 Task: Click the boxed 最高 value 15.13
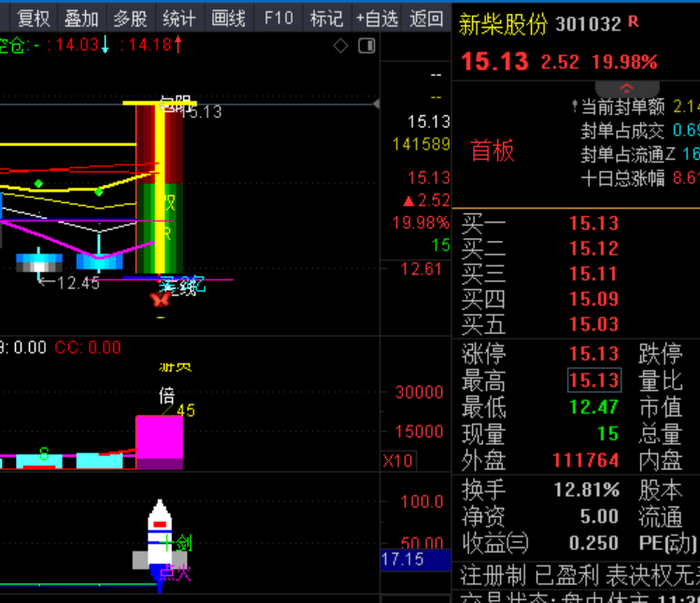coord(594,380)
